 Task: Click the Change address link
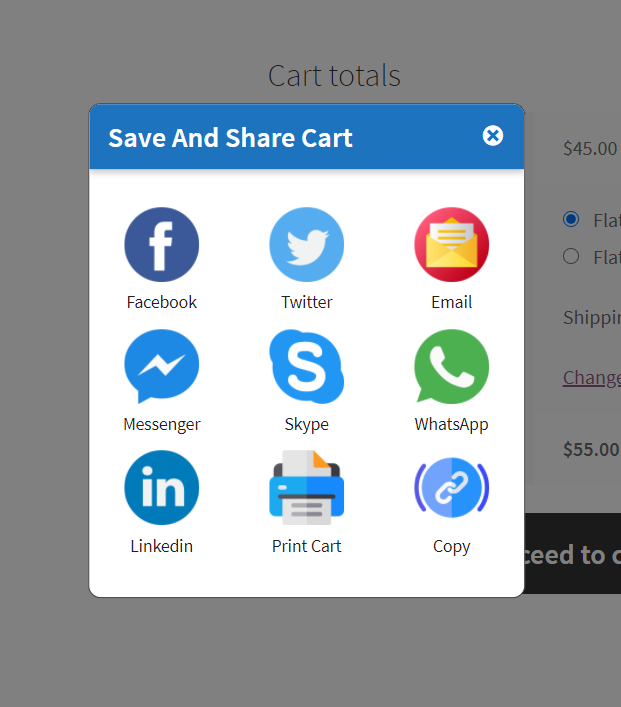[592, 377]
